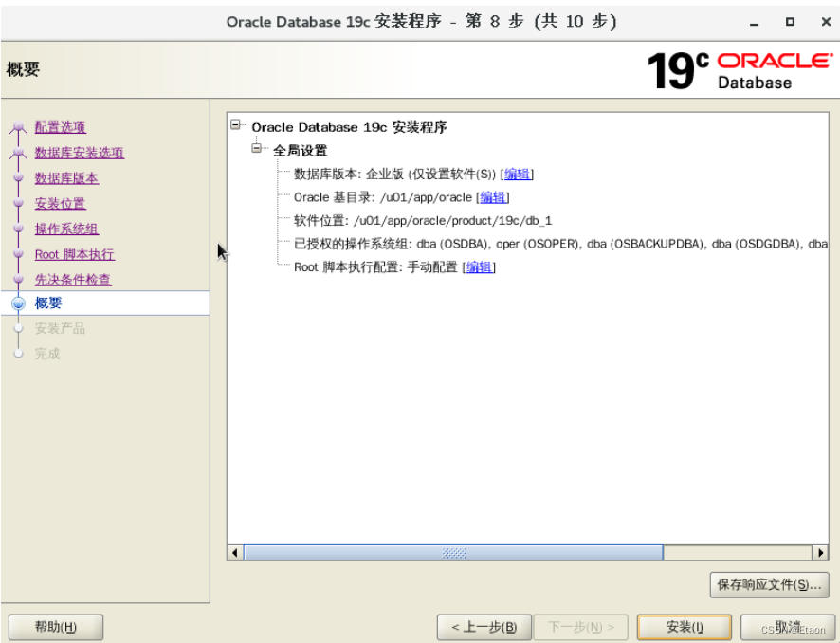840x643 pixels.
Task: Select 软件位置 /u01/app/oracle/product/19c/db_1 row
Action: [x=423, y=221]
